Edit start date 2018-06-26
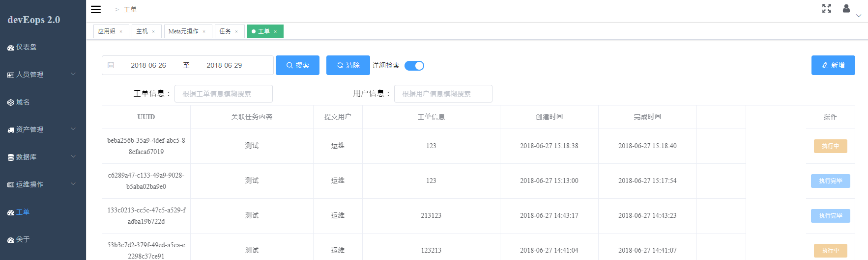 (x=148, y=65)
